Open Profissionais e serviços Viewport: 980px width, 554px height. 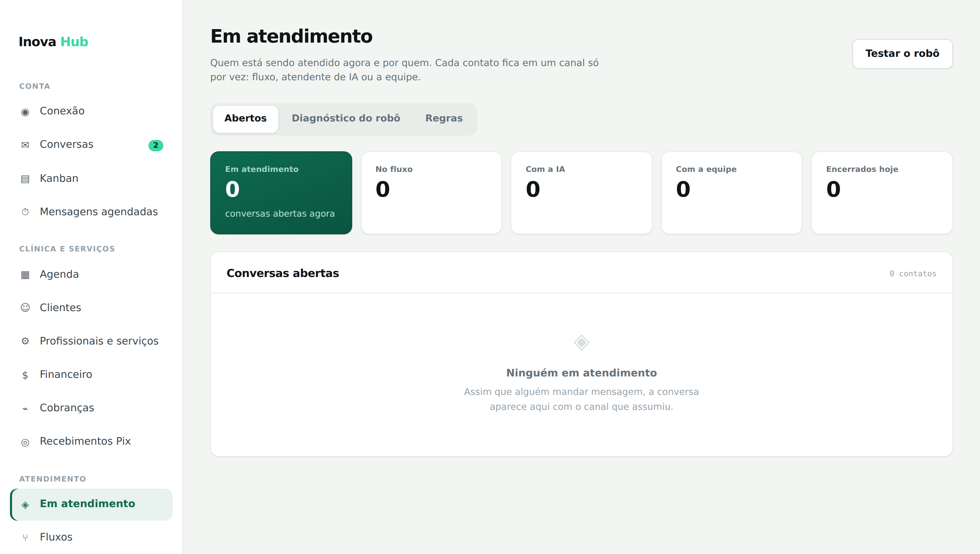[91, 341]
